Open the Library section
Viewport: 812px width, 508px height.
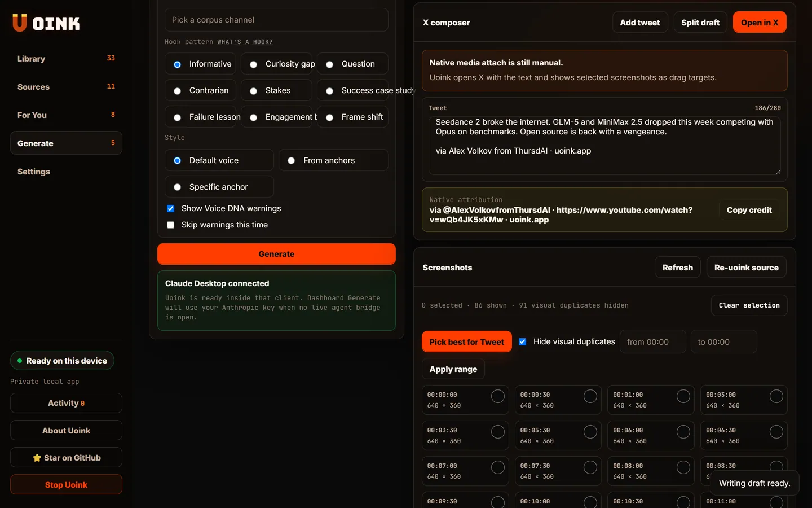click(66, 59)
